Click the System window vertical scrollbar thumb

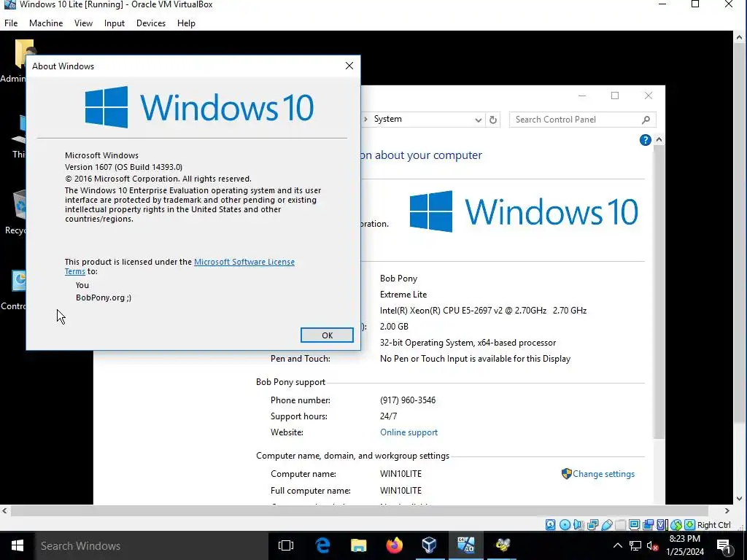659,292
